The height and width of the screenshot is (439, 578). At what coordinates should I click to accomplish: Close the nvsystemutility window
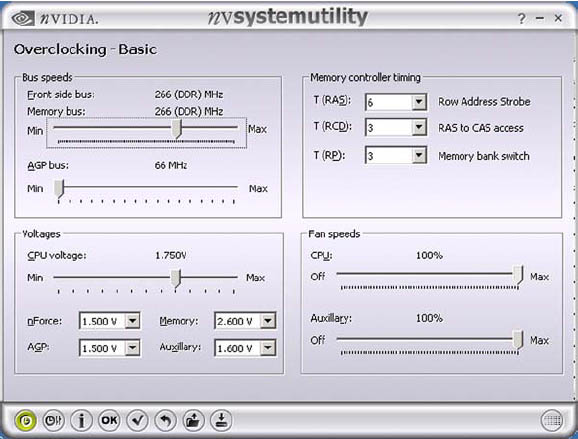tap(558, 18)
